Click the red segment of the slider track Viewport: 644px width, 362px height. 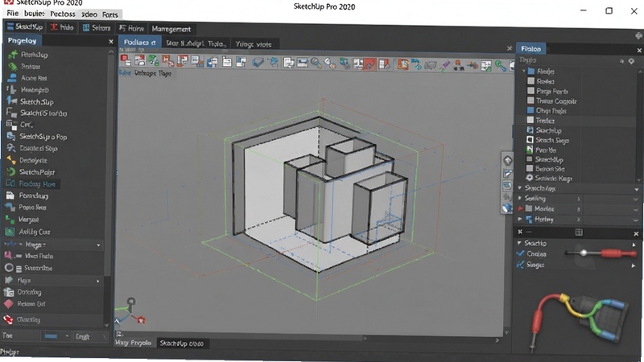point(618,253)
